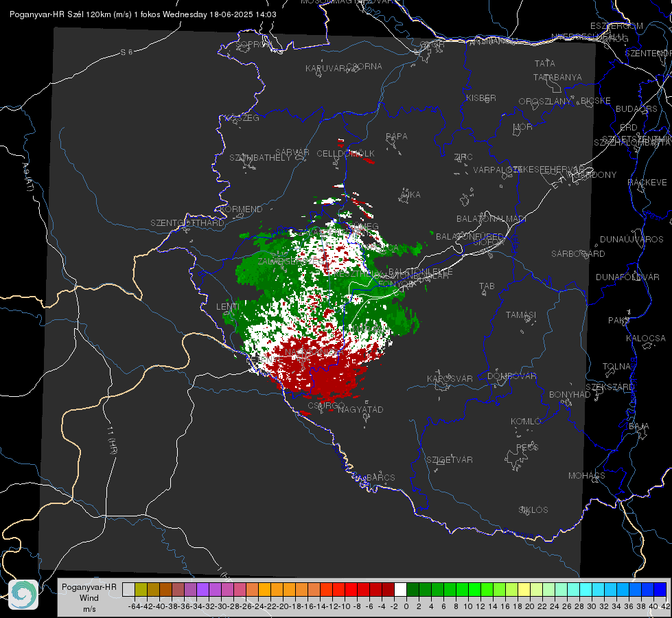Select the SIKLOS city label
Screen dimensions: 672x618
(x=533, y=510)
